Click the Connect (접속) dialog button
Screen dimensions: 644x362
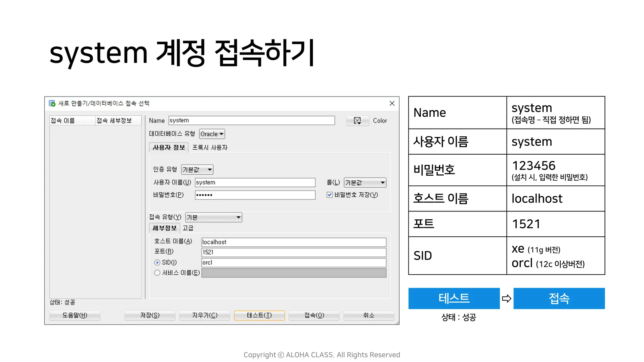pos(314,315)
